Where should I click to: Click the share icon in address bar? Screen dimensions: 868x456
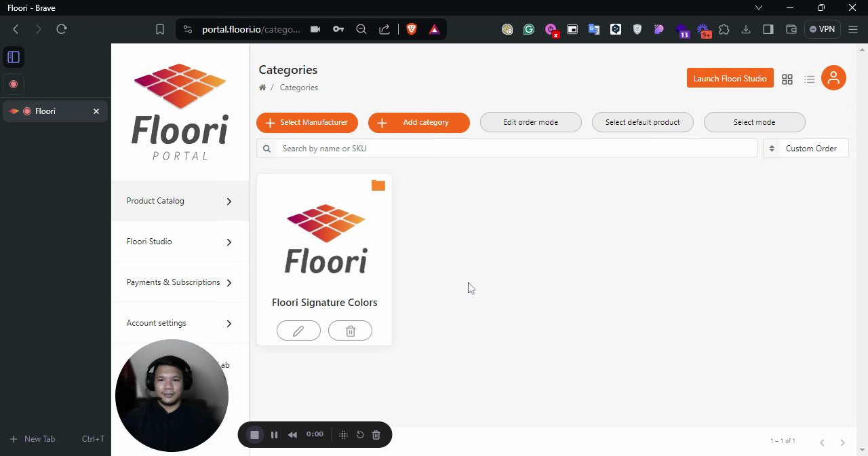point(384,29)
